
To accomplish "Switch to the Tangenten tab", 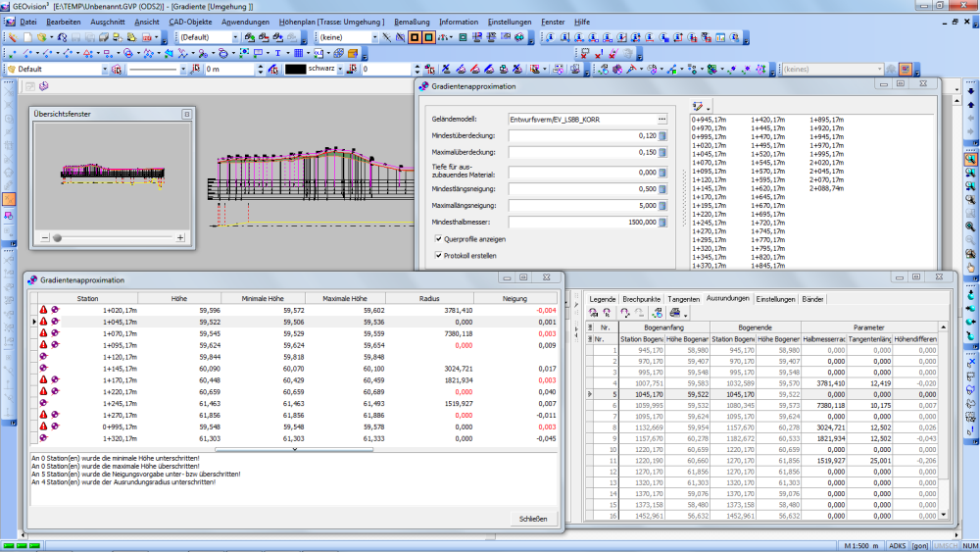I will [683, 298].
